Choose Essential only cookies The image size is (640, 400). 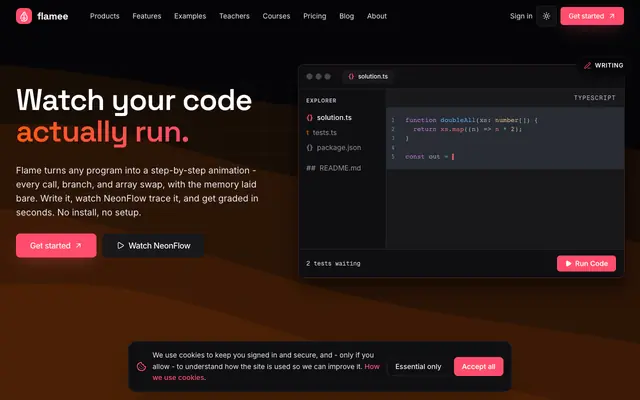pyautogui.click(x=418, y=367)
